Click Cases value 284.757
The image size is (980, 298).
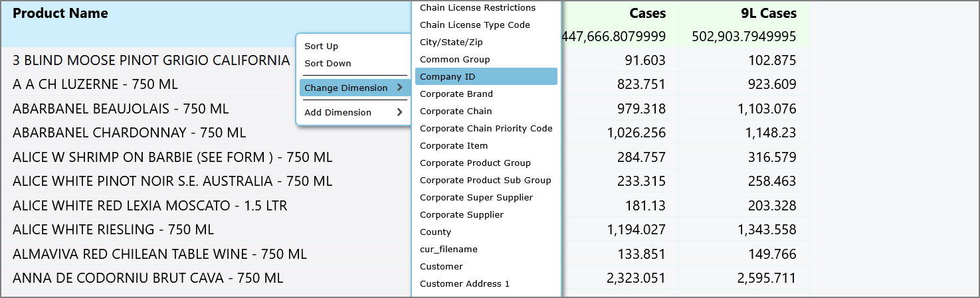[642, 157]
